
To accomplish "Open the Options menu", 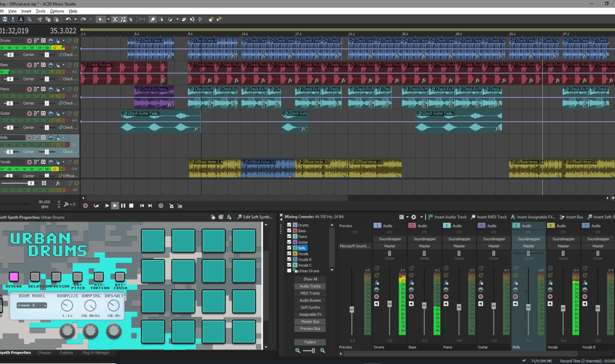I will click(57, 11).
